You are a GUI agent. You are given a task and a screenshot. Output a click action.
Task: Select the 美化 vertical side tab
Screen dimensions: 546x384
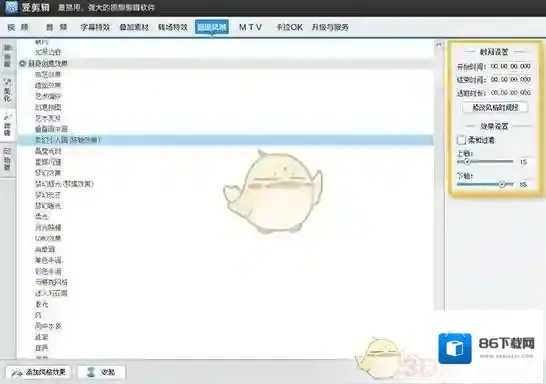[7, 91]
